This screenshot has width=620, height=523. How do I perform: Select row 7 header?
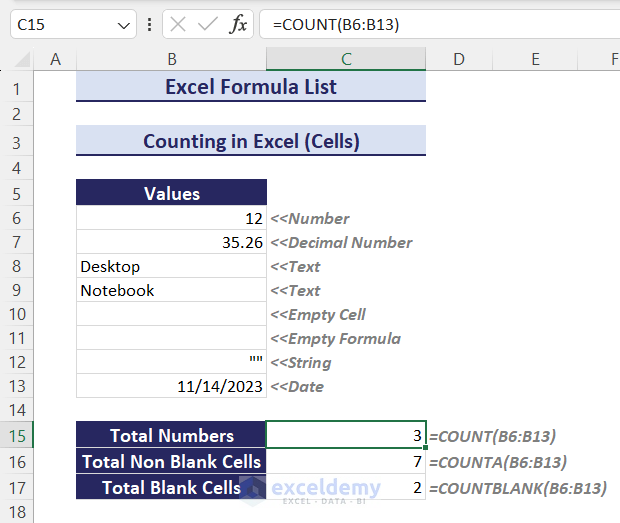[x=17, y=242]
